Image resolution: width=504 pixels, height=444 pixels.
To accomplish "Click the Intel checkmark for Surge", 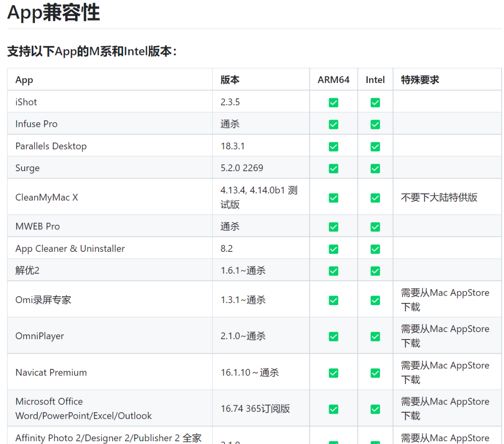I will [x=375, y=168].
